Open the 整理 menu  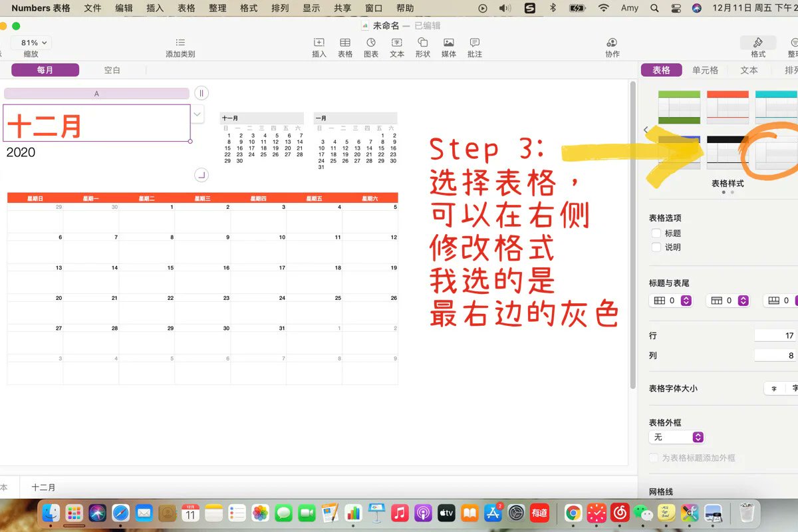(x=217, y=8)
